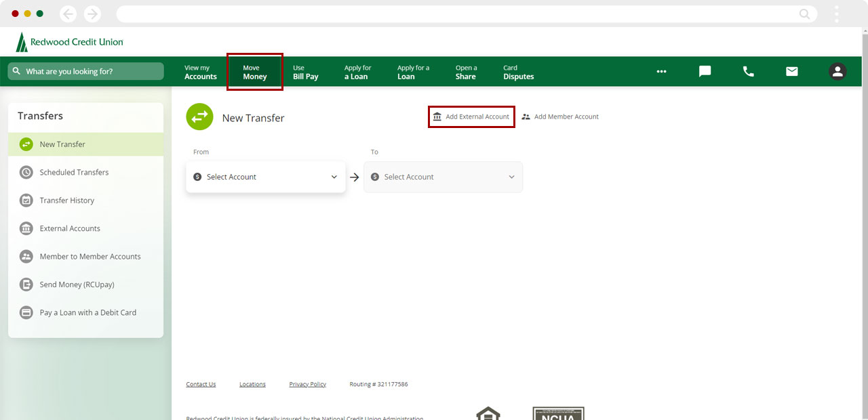Expand the From Select Account dropdown
Viewport: 868px width, 420px height.
pos(265,177)
